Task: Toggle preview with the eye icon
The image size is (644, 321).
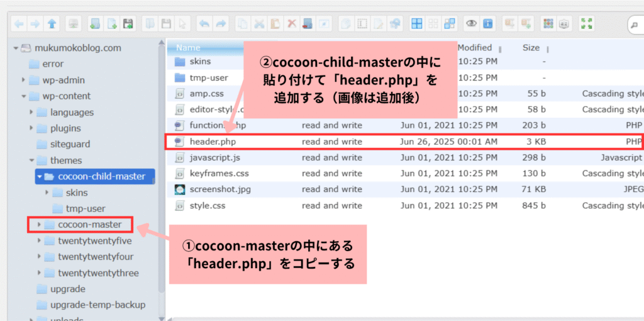Action: pos(472,24)
